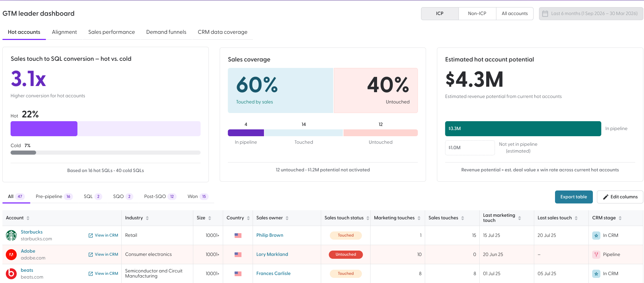Open View in CRM for Adobe
The width and height of the screenshot is (644, 283).
coord(103,255)
